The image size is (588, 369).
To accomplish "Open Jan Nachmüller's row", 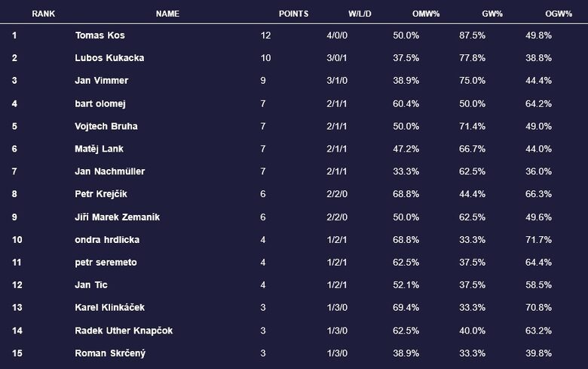I will coord(110,171).
